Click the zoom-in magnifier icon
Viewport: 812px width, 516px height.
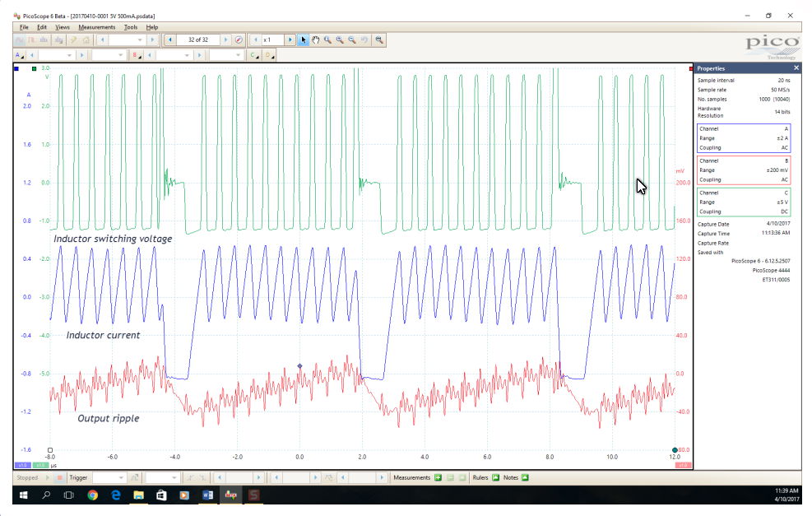click(x=340, y=40)
